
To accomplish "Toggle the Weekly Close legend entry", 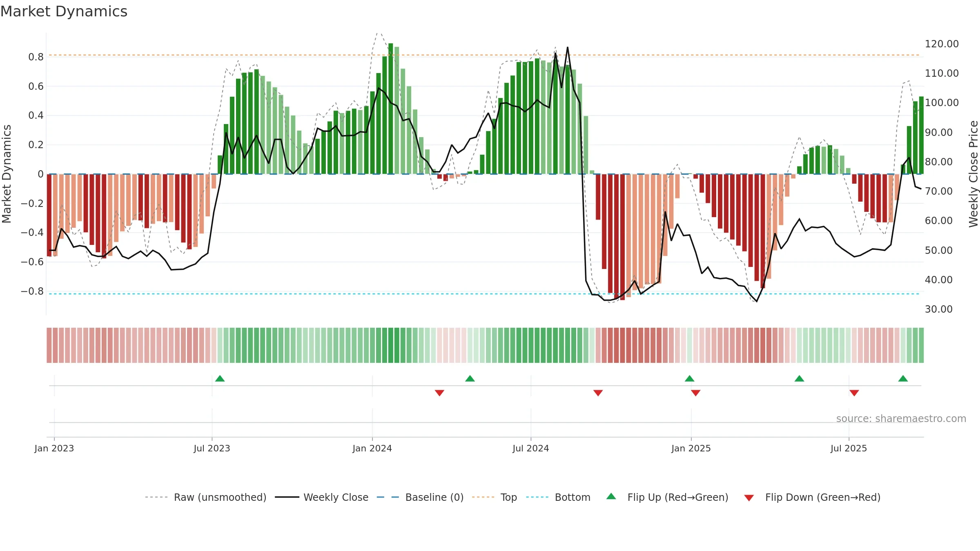I will click(x=321, y=497).
